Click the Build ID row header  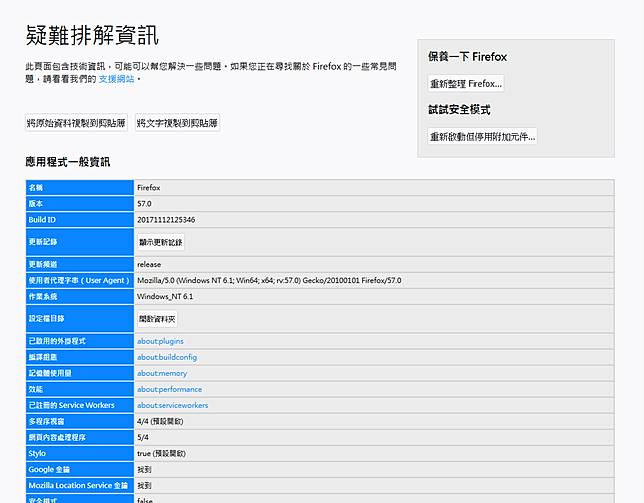pyautogui.click(x=80, y=220)
